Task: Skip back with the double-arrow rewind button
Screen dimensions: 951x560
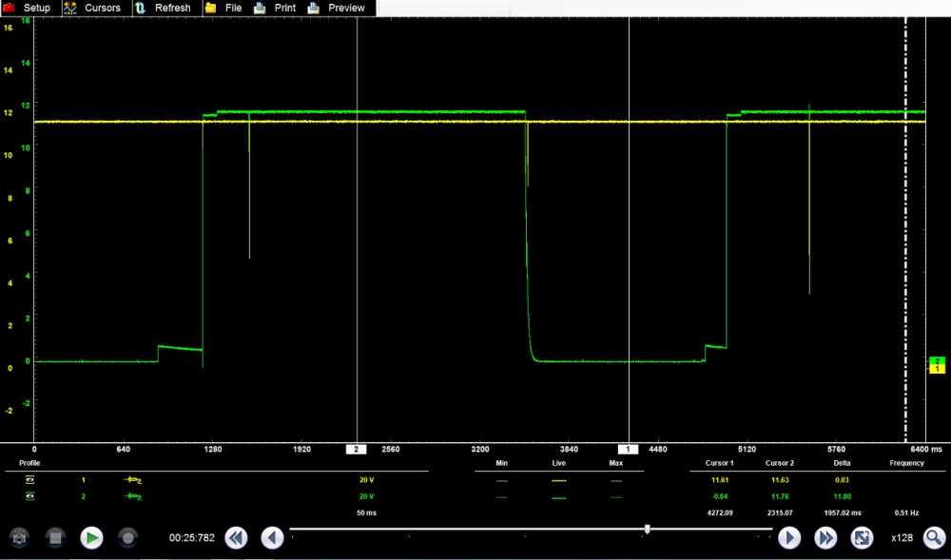Action: click(x=236, y=538)
